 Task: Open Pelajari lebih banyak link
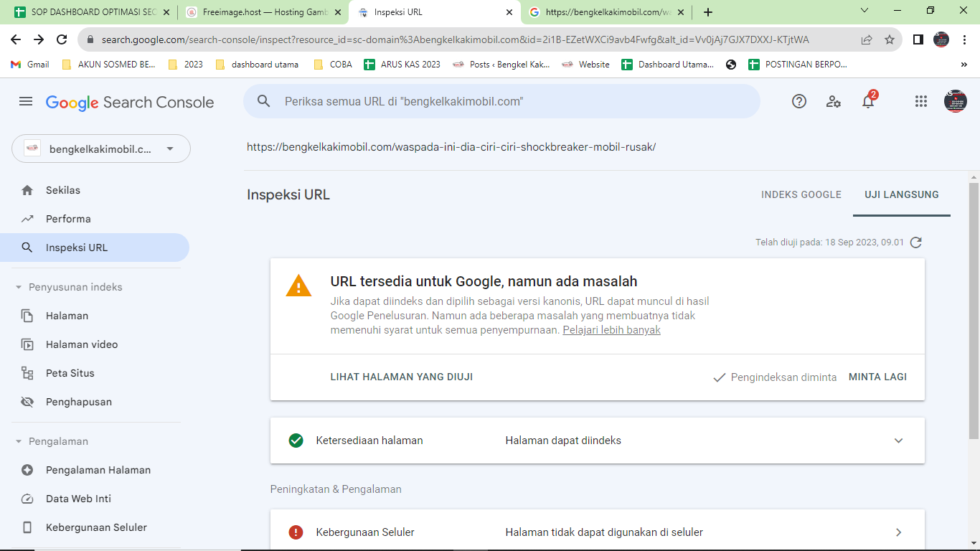(x=611, y=330)
